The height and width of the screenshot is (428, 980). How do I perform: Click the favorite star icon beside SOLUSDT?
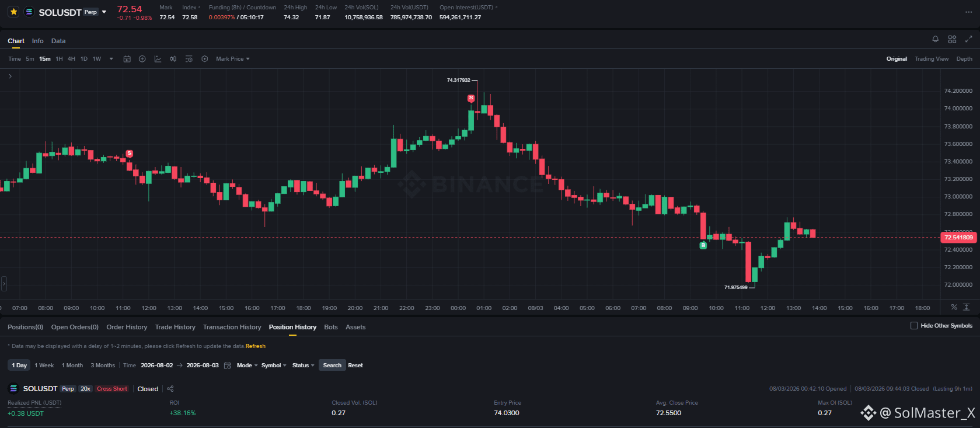(13, 12)
